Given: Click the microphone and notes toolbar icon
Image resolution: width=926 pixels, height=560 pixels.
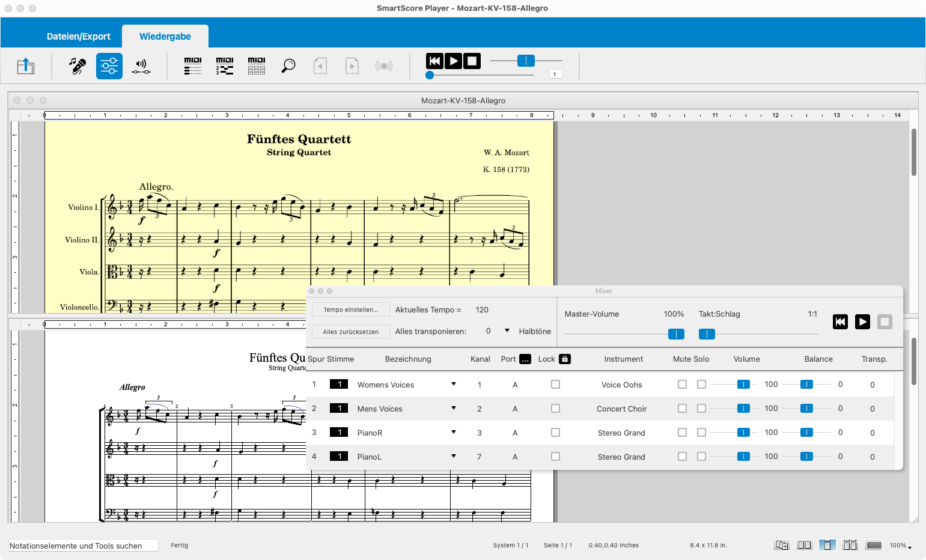Looking at the screenshot, I should pyautogui.click(x=77, y=65).
